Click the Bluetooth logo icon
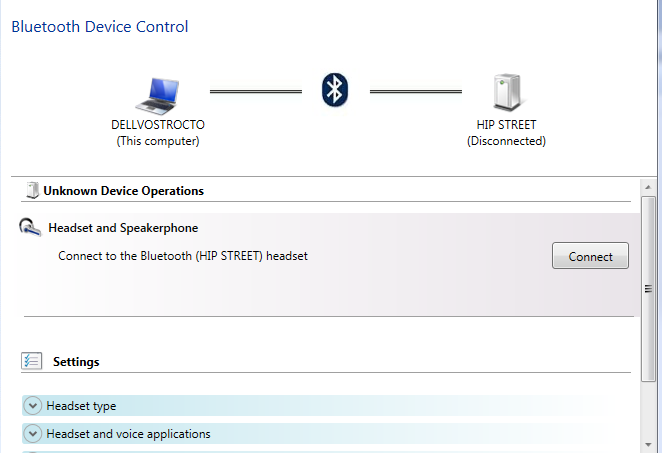Screen dimensions: 662x453 (x=335, y=90)
